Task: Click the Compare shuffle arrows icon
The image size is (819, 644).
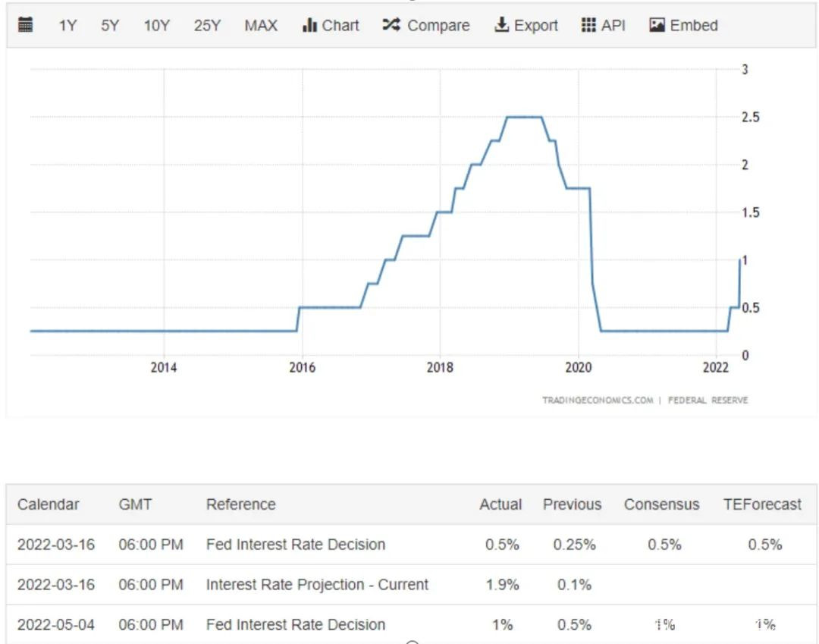Action: point(391,25)
